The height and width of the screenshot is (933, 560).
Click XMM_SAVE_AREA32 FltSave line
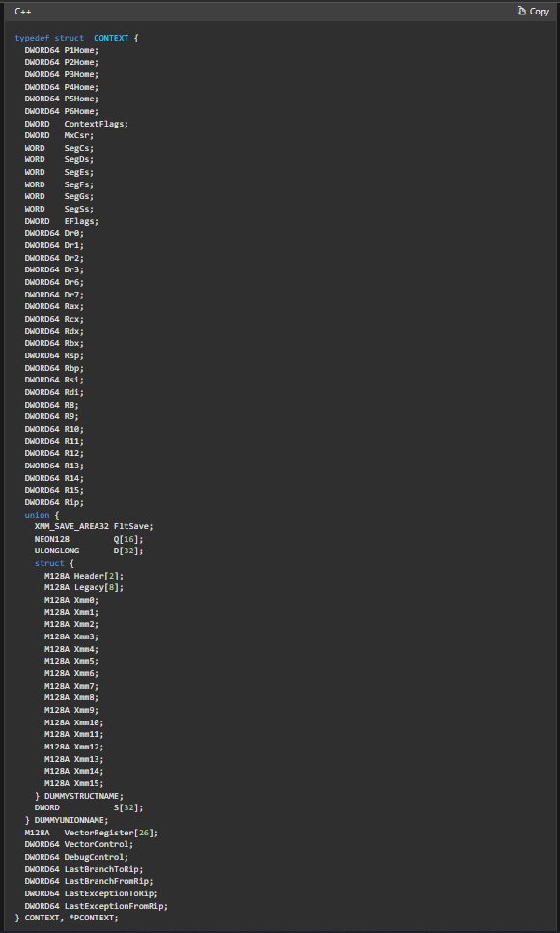[x=94, y=526]
